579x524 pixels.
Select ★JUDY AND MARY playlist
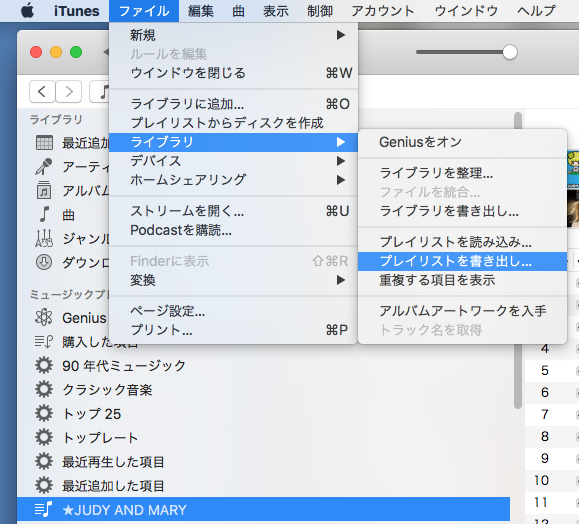[x=264, y=510]
